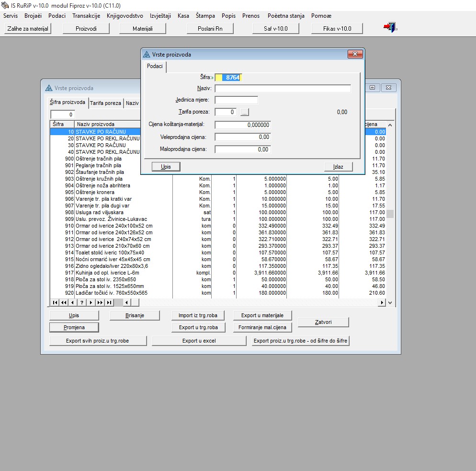Open the Tarifa poreza lookup ellipsis button
476x471 pixels.
pyautogui.click(x=245, y=112)
